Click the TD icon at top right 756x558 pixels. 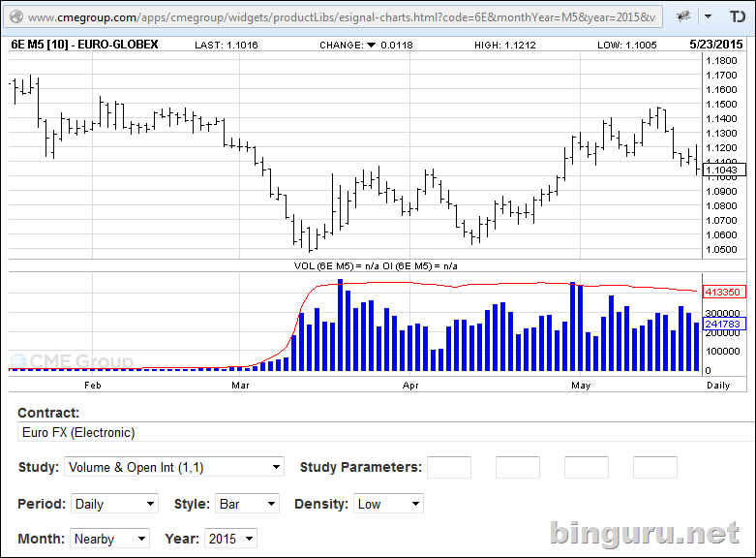pos(737,16)
